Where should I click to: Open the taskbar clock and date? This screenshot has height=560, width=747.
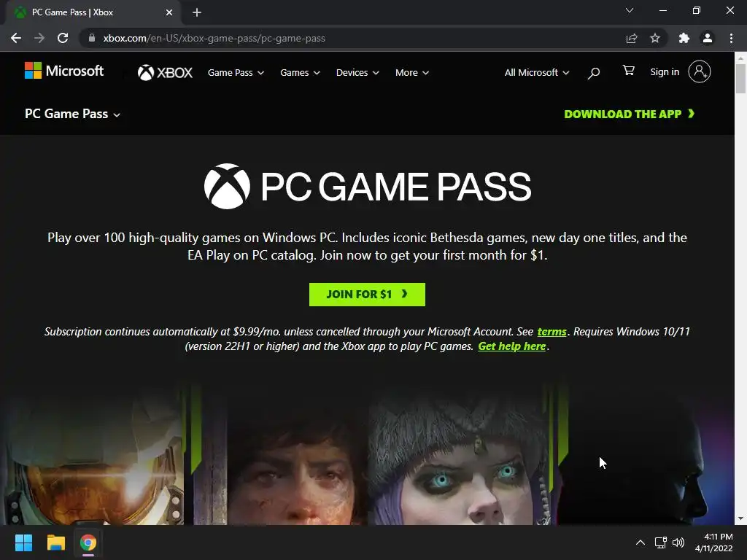point(713,542)
